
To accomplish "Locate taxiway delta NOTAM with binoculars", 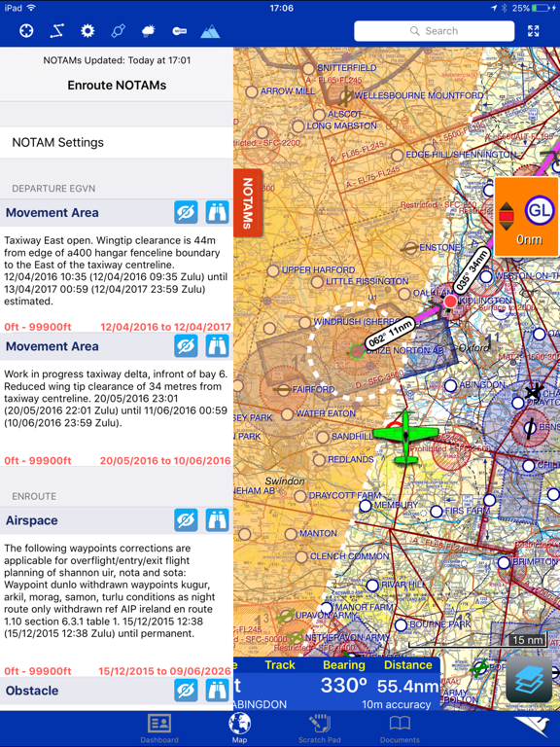I will coord(217,346).
